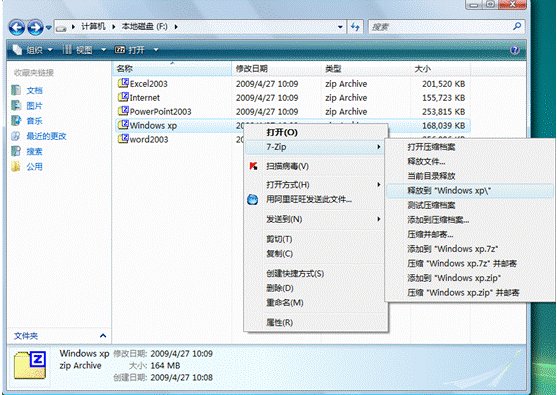Select 本地磁盘 (F:) in the address breadcrumb
Screen dimensions: 557x395
[x=145, y=27]
